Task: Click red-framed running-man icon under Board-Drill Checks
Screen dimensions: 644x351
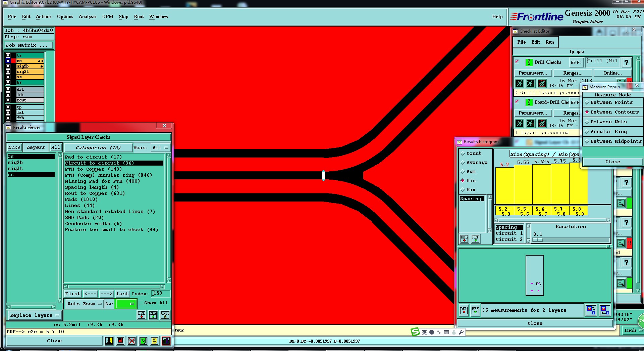Action: click(x=542, y=123)
